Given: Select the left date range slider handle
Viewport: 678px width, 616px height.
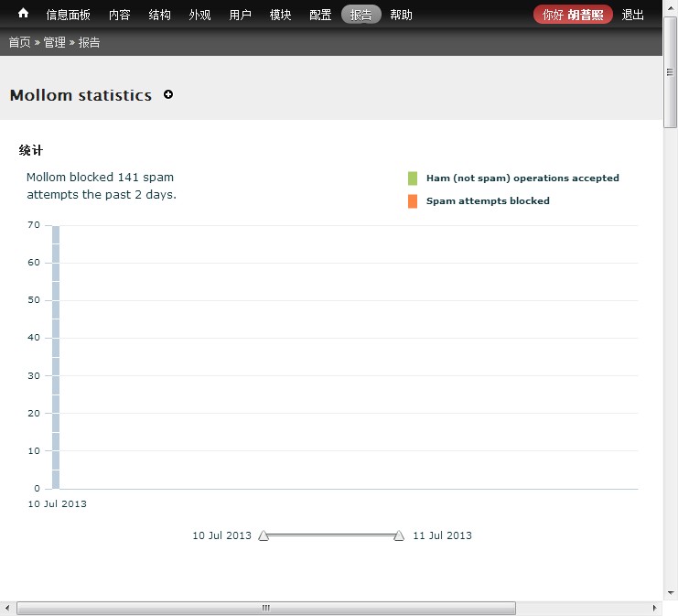Looking at the screenshot, I should [x=264, y=535].
